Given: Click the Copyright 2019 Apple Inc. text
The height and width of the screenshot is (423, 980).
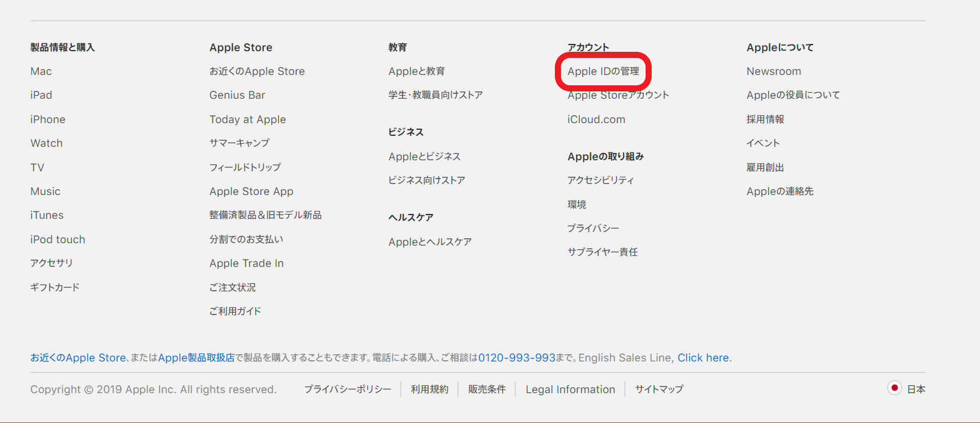Looking at the screenshot, I should point(153,389).
